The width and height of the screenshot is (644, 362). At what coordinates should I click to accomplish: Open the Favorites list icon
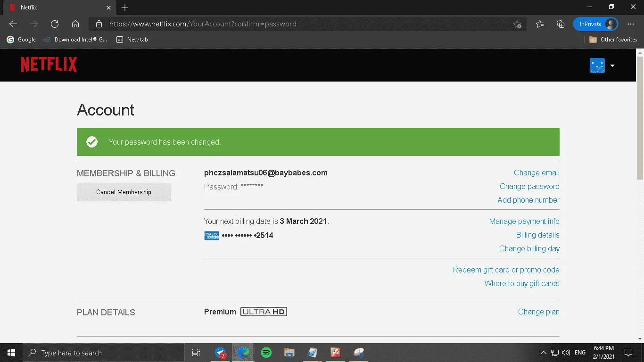pos(540,24)
